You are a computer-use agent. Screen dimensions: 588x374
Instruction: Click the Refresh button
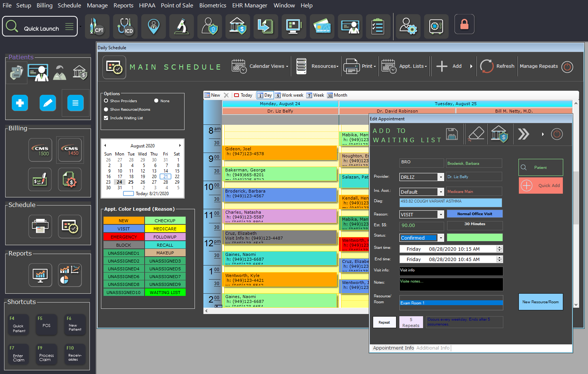(497, 66)
